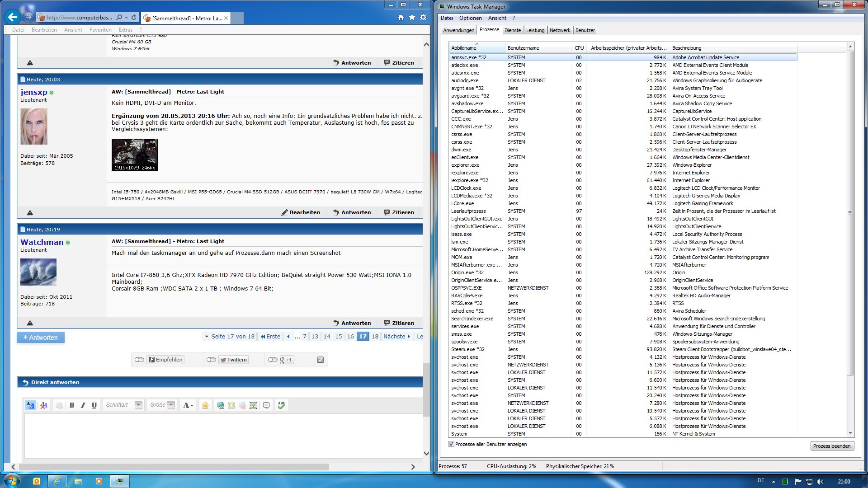Open the 1919x1079 screenshot thumbnail
This screenshot has height=488, width=868.
click(x=135, y=155)
